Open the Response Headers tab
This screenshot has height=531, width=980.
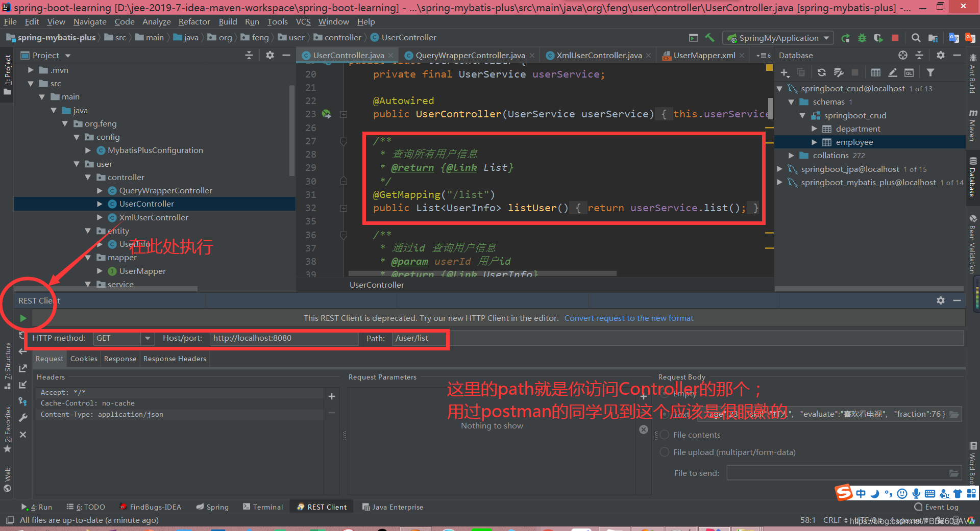[175, 359]
